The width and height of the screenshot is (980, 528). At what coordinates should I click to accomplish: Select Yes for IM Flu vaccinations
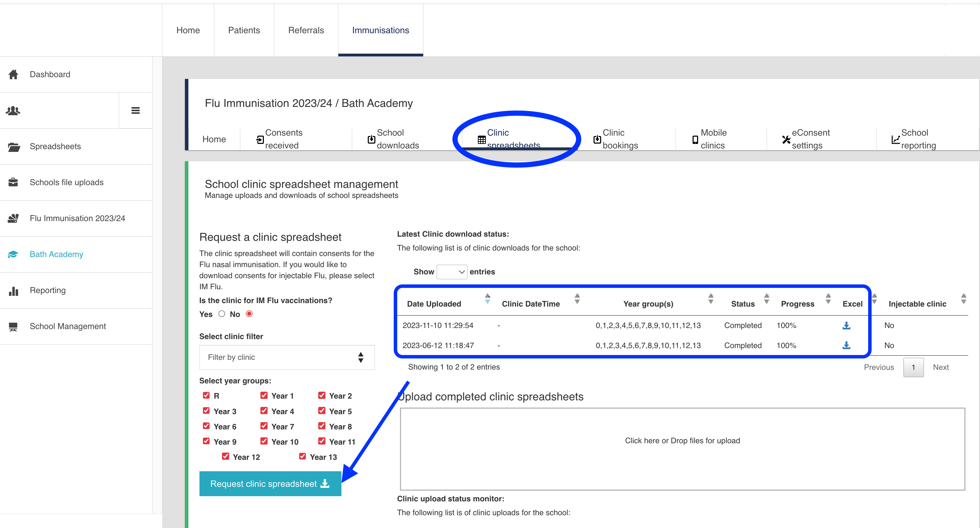point(222,313)
